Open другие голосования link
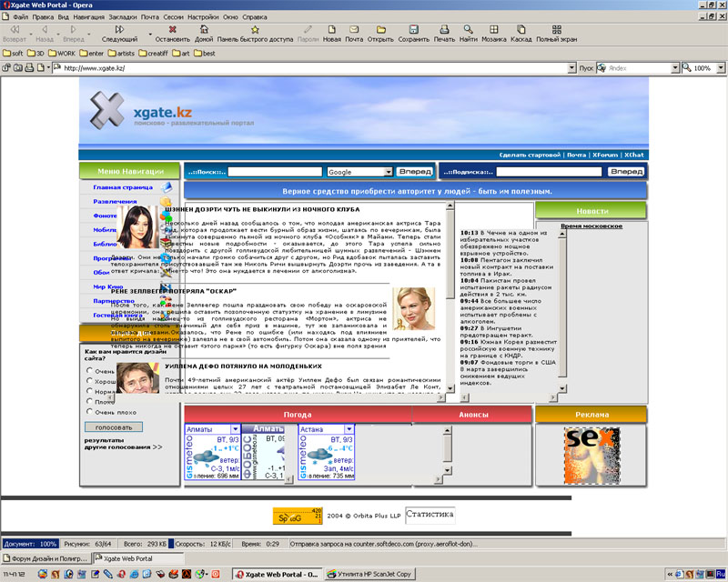Screen dimensions: 728x582 tap(123, 447)
